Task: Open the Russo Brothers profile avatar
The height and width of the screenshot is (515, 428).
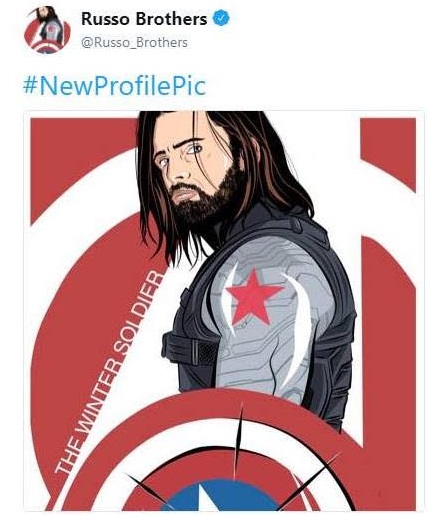Action: pos(47,30)
